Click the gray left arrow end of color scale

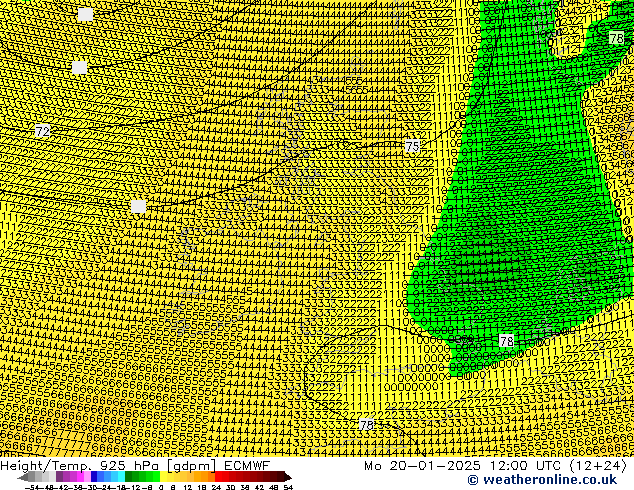23,477
